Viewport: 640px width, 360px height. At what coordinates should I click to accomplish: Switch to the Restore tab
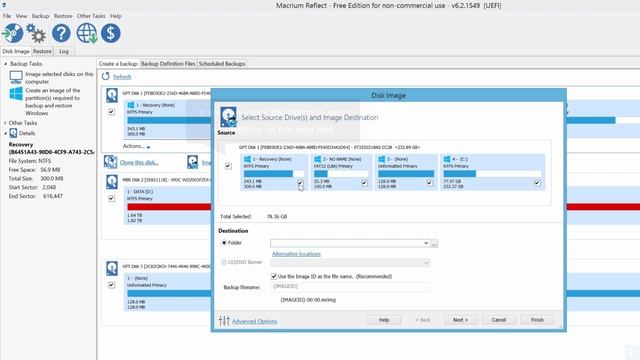42,51
